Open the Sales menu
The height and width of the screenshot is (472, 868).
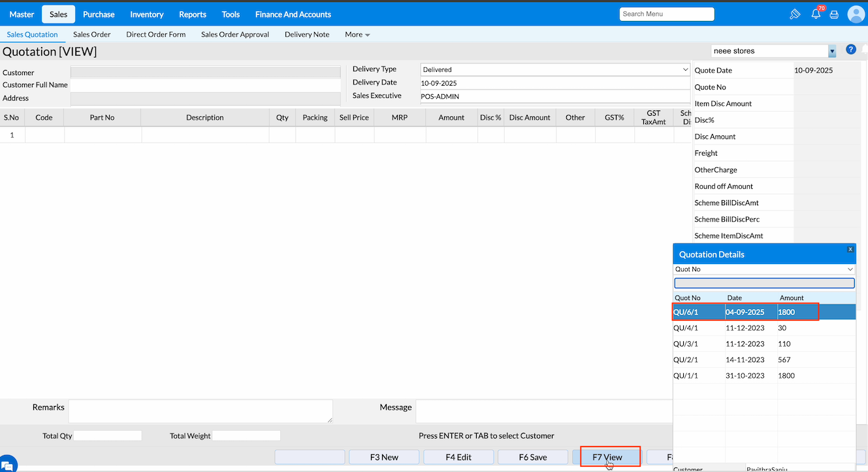pyautogui.click(x=58, y=14)
